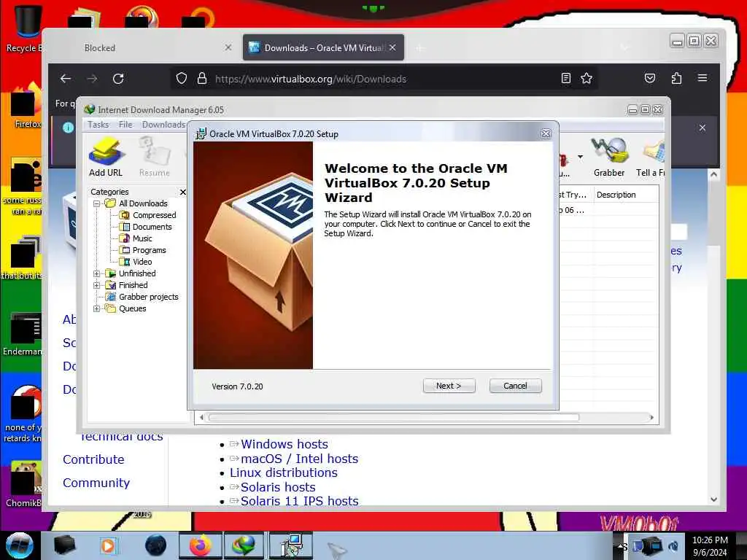Image resolution: width=747 pixels, height=560 pixels.
Task: Click the Firefox page scroll down arrow
Action: pyautogui.click(x=713, y=499)
